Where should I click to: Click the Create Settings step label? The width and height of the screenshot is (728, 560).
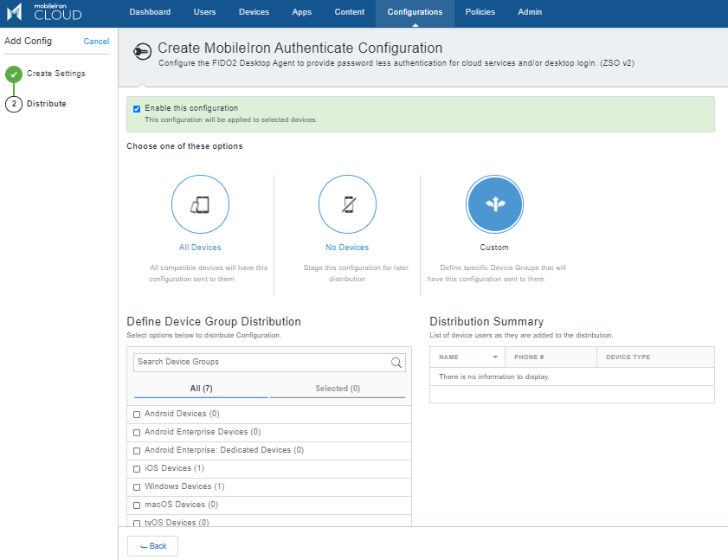55,74
